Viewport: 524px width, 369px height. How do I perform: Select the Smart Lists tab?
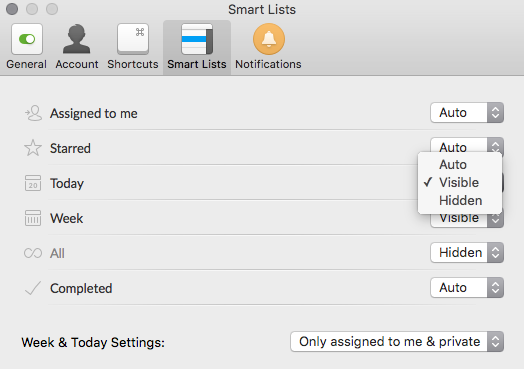pos(197,46)
